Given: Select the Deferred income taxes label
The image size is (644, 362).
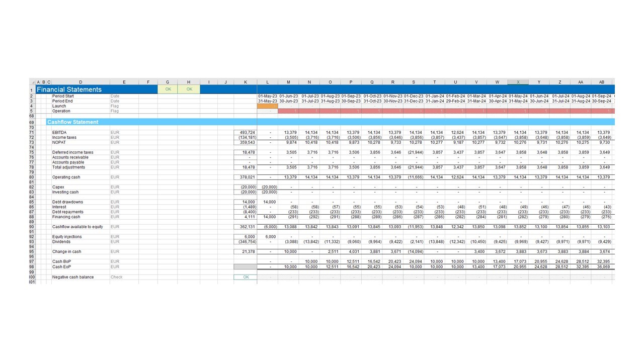Looking at the screenshot, I should [73, 152].
